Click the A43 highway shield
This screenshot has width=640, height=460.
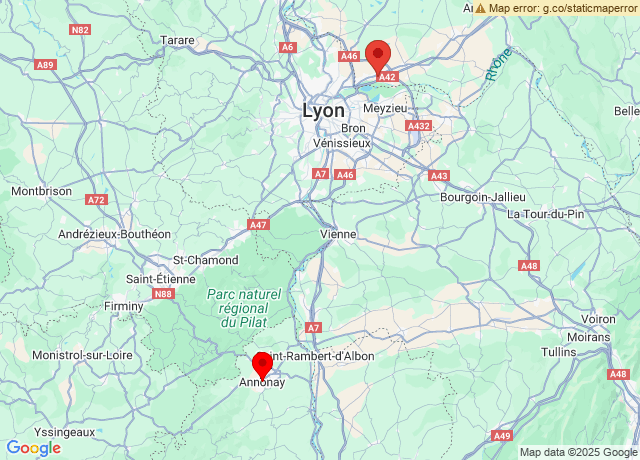(x=439, y=176)
